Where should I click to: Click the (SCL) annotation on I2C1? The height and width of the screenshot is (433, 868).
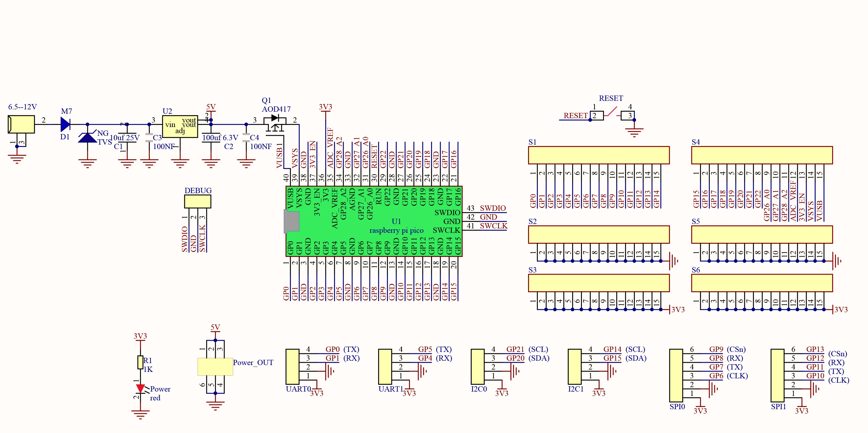(x=635, y=349)
